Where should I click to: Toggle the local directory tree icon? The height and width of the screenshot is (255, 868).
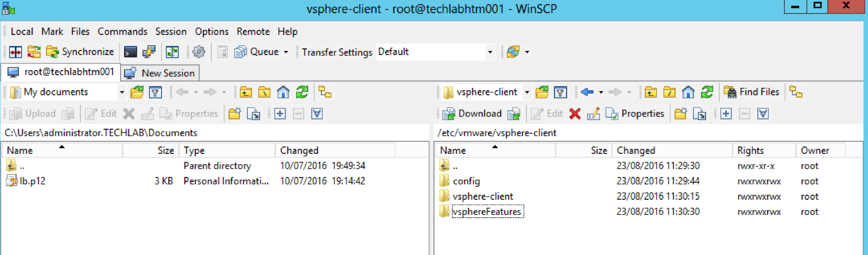pyautogui.click(x=325, y=92)
